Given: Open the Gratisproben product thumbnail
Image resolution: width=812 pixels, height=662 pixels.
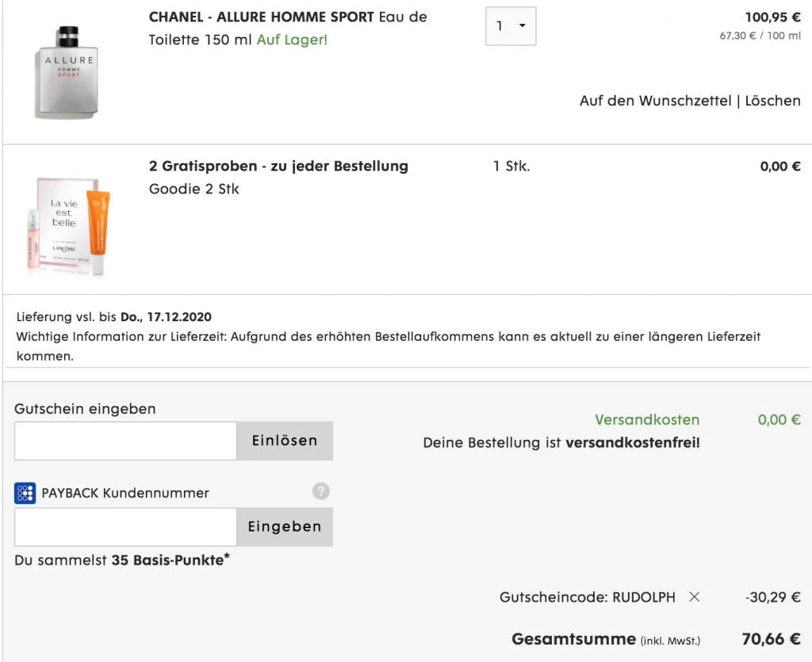Looking at the screenshot, I should coord(68,224).
